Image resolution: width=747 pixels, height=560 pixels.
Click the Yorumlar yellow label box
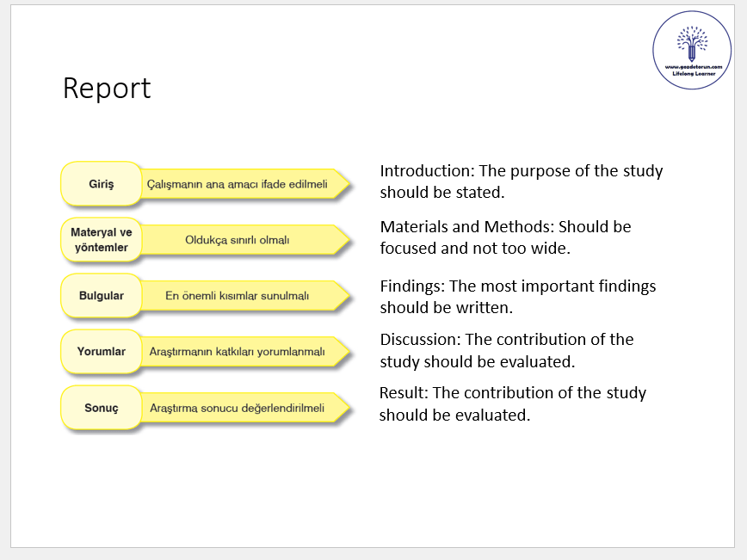point(101,352)
